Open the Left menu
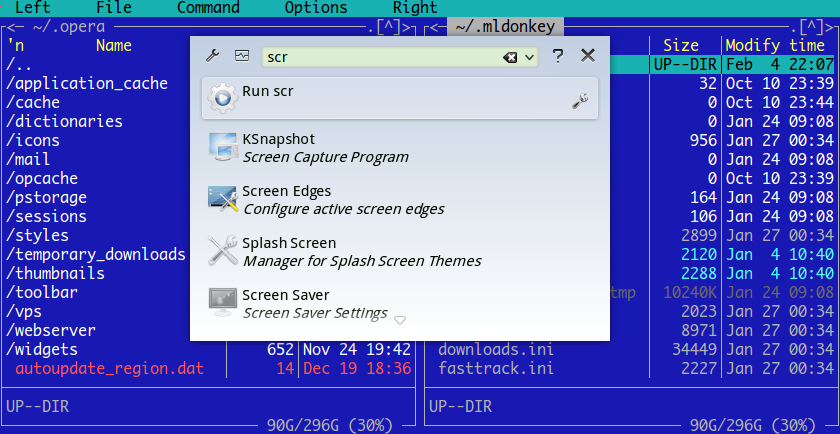 click(x=33, y=8)
